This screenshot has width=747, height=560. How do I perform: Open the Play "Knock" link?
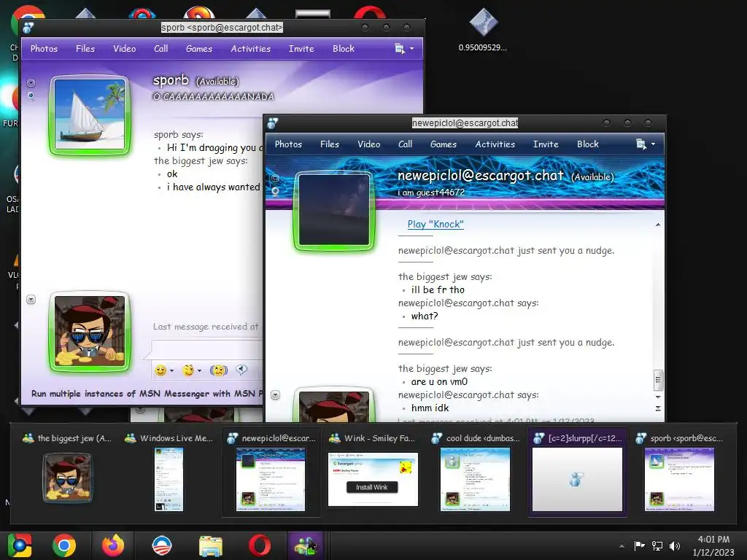pos(436,225)
